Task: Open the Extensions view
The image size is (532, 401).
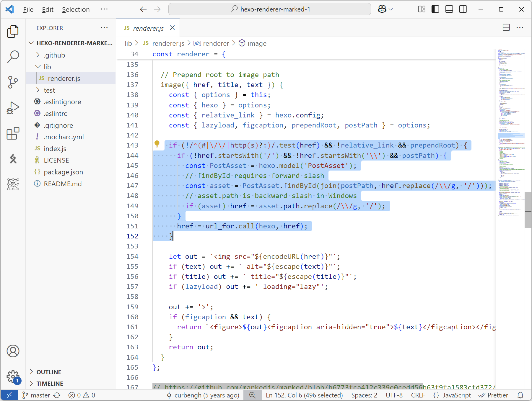Action: click(13, 134)
